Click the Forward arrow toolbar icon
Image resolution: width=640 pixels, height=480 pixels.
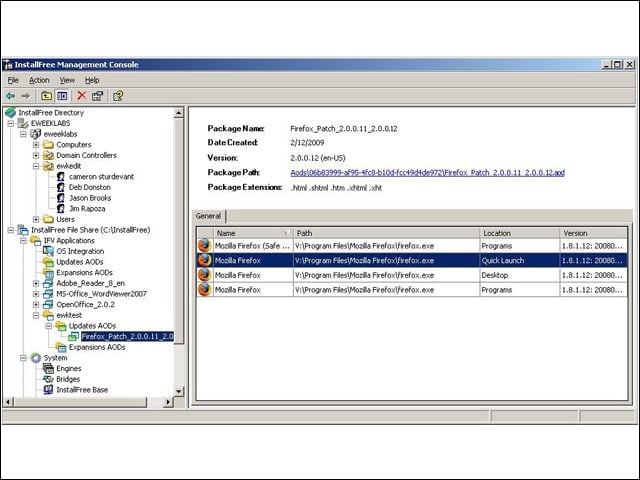coord(25,96)
